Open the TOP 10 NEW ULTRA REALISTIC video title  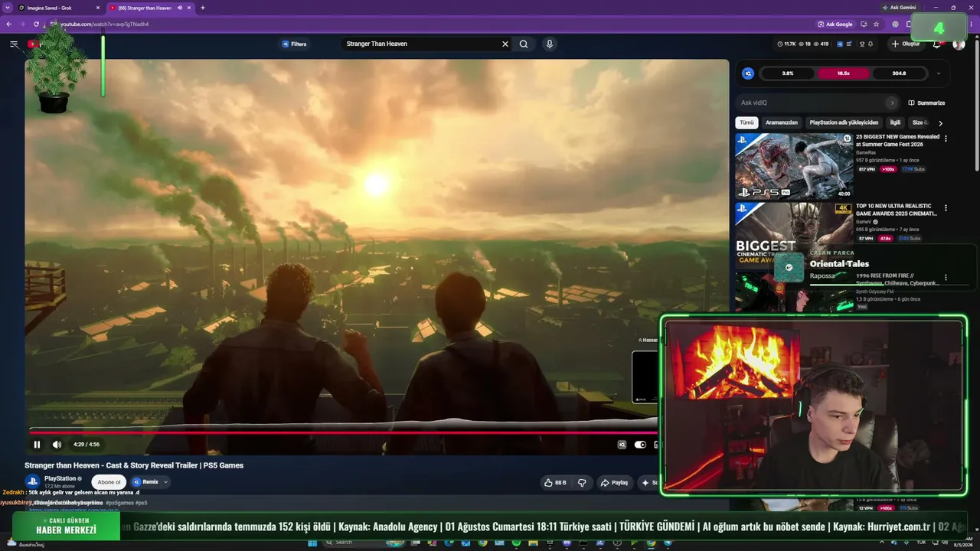click(x=897, y=210)
